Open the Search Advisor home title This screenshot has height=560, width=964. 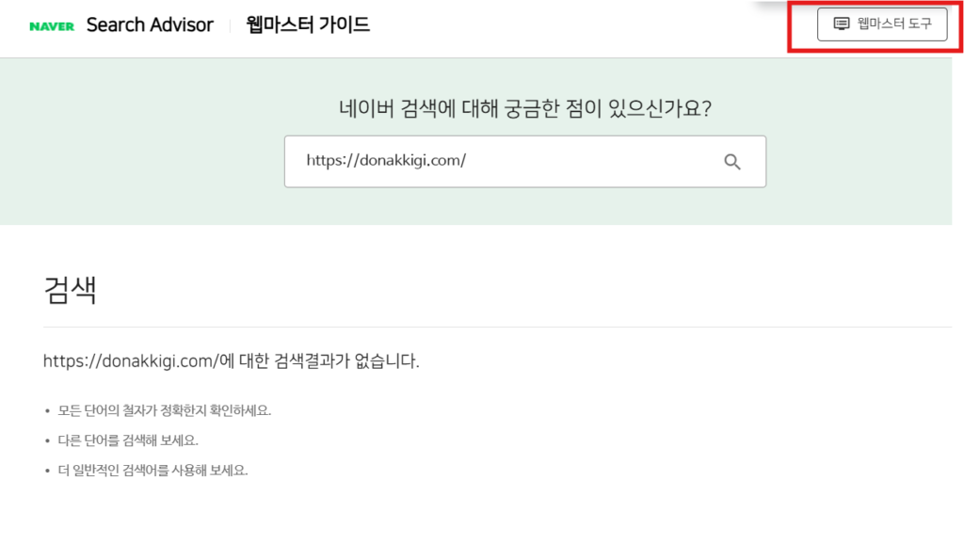(x=150, y=24)
